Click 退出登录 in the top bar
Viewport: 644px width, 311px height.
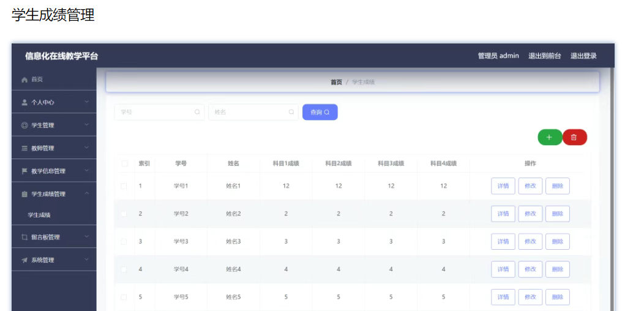pos(583,56)
